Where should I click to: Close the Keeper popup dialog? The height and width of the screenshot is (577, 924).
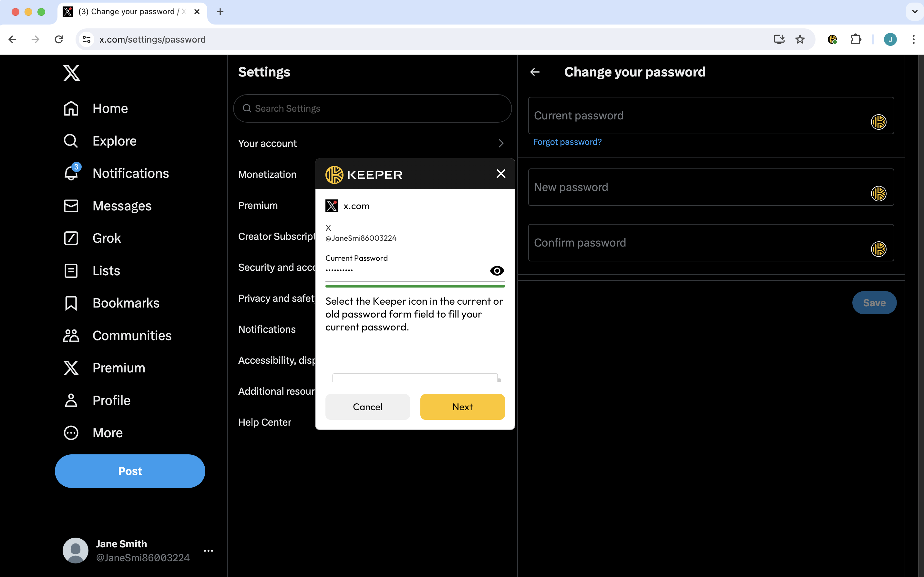pyautogui.click(x=501, y=174)
